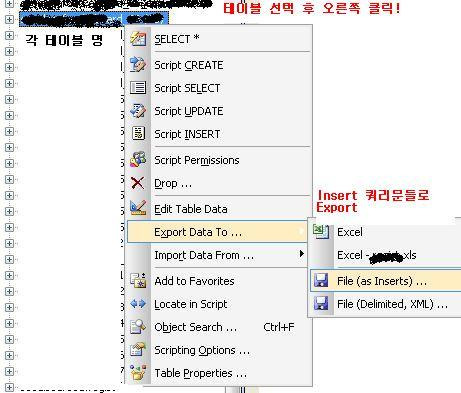
Task: Open the Export Data To submenu
Action: pyautogui.click(x=217, y=232)
